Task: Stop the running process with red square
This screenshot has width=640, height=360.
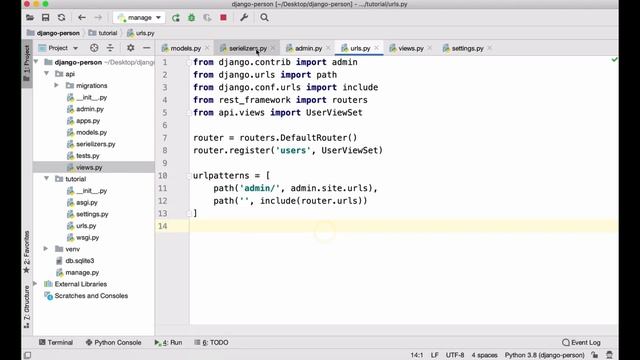Action: click(x=223, y=18)
